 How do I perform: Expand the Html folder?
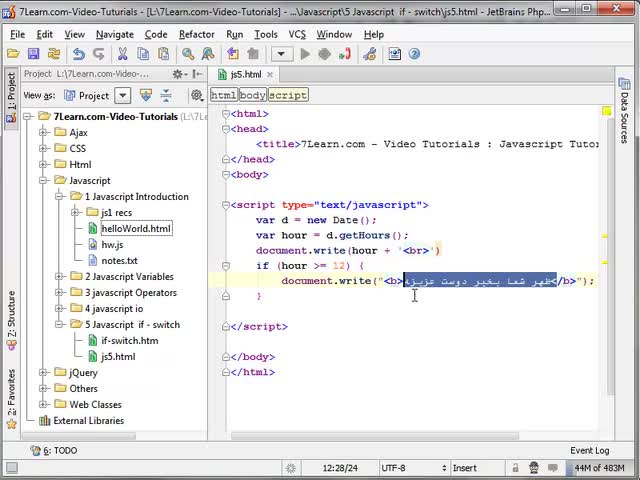click(x=42, y=164)
